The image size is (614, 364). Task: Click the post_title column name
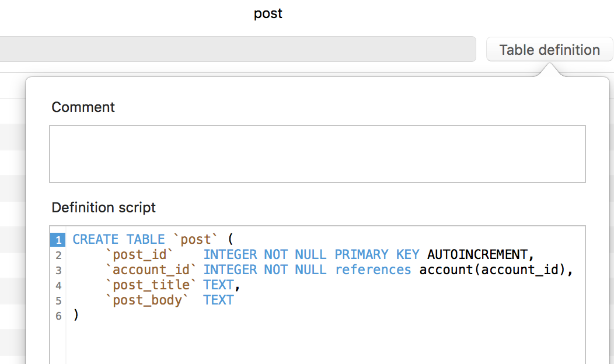pyautogui.click(x=152, y=285)
